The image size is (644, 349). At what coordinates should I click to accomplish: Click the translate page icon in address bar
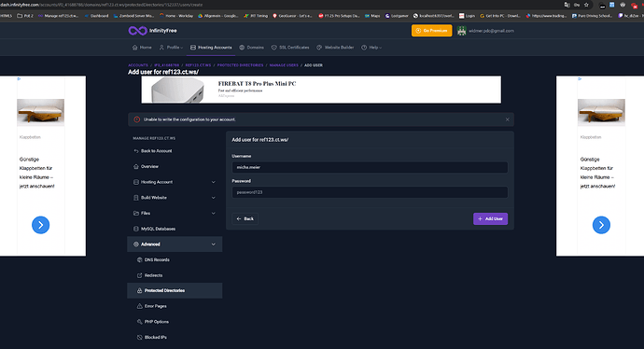pos(567,5)
